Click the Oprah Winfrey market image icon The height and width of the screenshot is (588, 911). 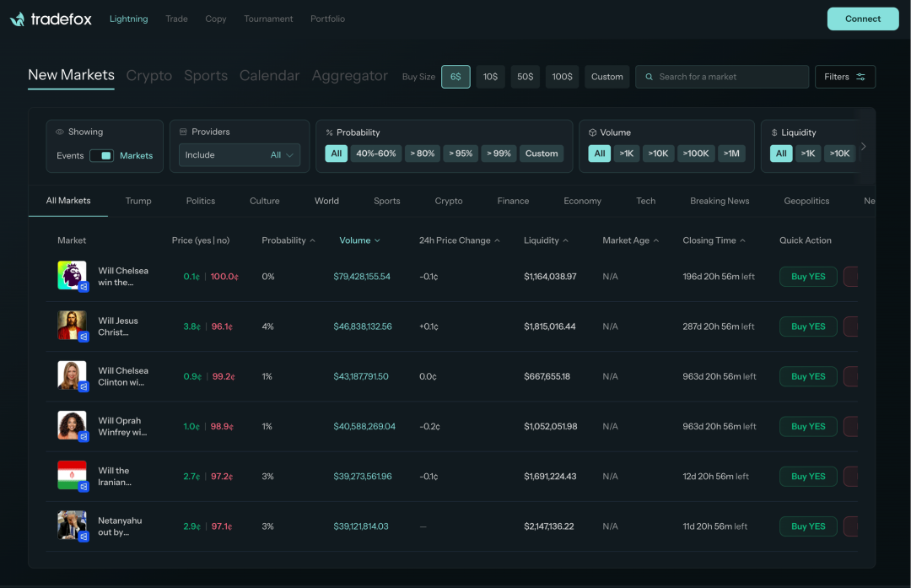pyautogui.click(x=72, y=426)
